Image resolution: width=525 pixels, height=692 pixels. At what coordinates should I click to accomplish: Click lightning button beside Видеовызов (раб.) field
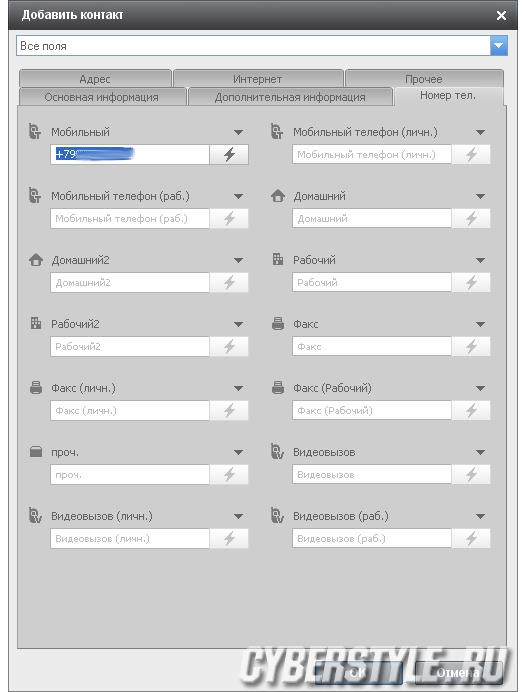click(471, 538)
